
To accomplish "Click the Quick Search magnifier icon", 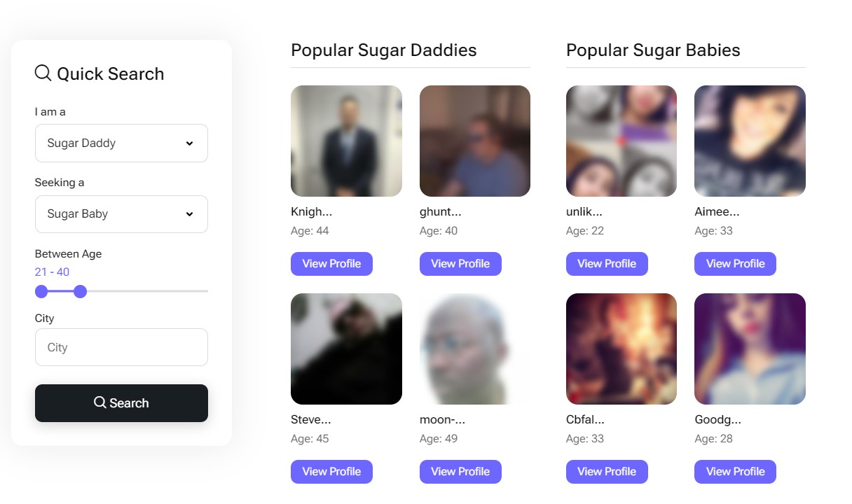I will coord(43,73).
